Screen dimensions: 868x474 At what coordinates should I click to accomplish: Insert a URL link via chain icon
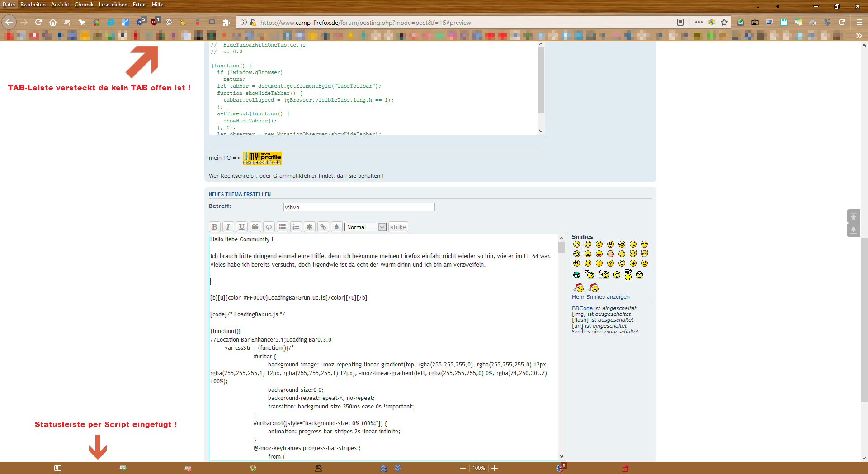click(x=323, y=227)
